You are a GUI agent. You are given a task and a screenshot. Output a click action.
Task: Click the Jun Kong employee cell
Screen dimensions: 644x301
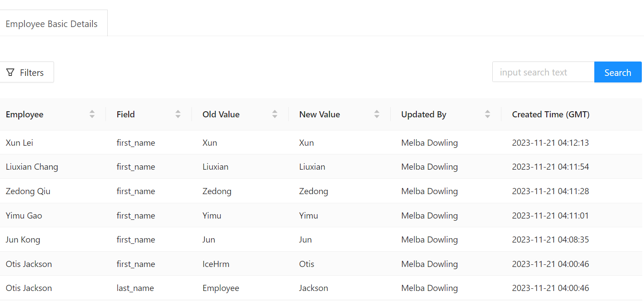(23, 239)
